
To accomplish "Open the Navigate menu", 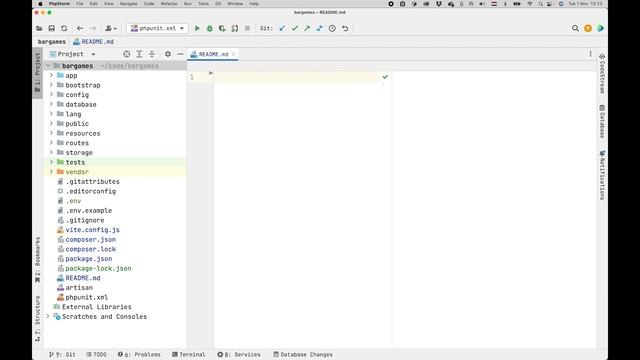I will (129, 4).
